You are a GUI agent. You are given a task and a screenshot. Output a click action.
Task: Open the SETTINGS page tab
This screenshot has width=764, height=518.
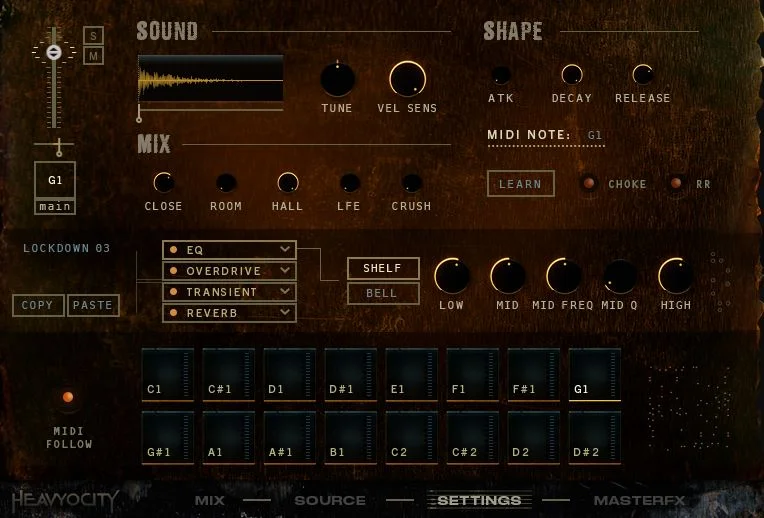pos(479,500)
